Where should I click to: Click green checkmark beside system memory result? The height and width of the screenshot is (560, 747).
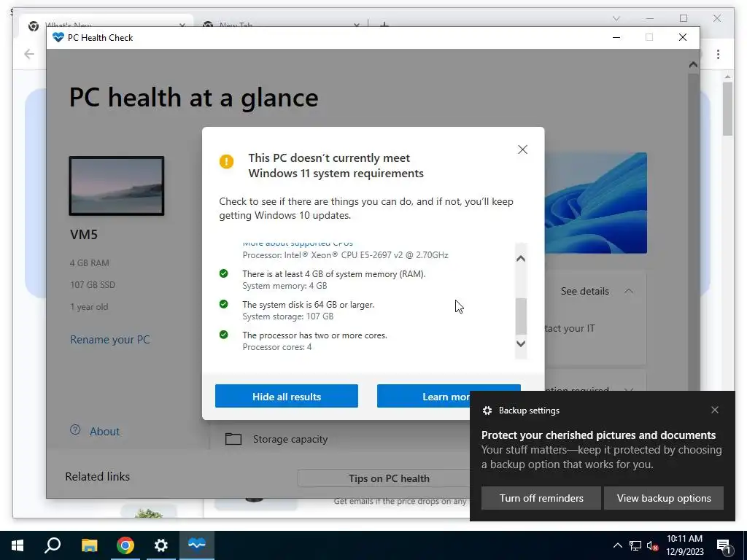(223, 273)
